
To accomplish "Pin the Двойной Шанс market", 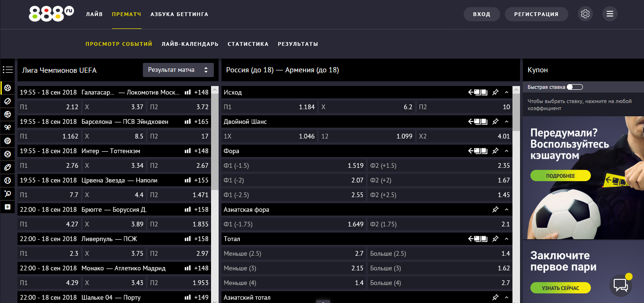I will [495, 122].
